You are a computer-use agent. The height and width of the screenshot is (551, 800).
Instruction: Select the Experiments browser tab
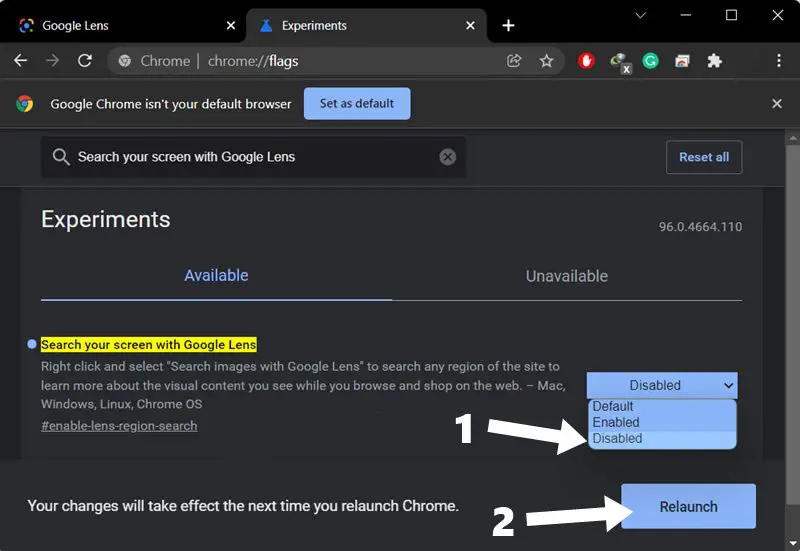point(366,26)
